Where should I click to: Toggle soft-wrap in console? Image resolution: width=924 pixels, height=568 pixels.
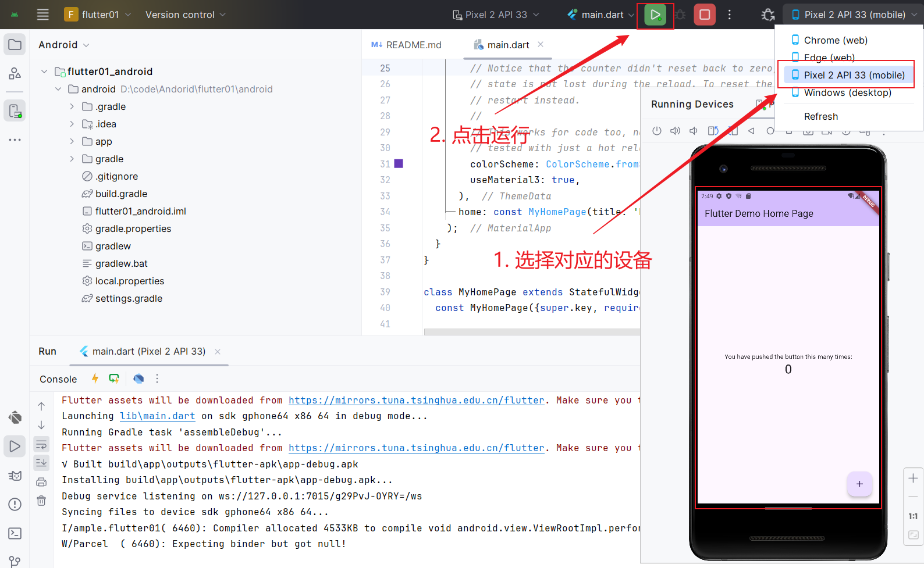coord(41,445)
